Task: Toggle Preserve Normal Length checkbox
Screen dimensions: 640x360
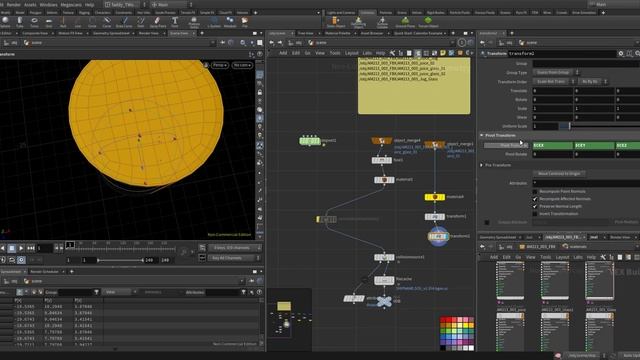Action: click(535, 206)
